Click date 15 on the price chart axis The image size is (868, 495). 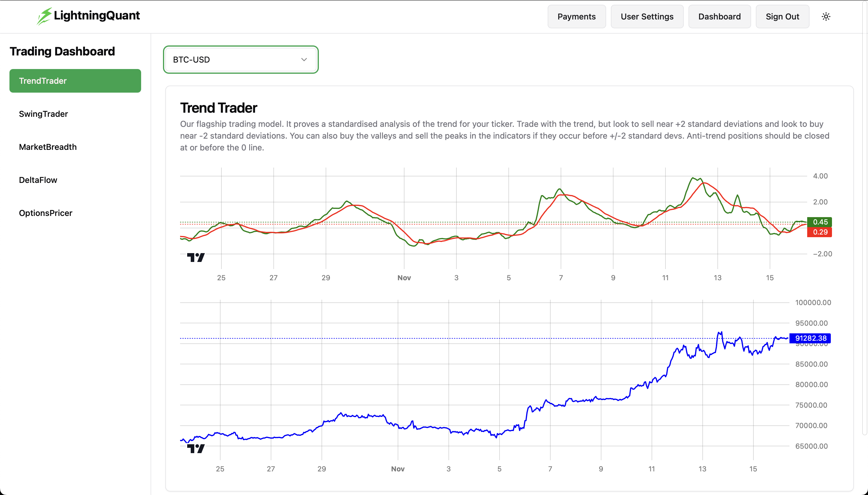tap(753, 469)
